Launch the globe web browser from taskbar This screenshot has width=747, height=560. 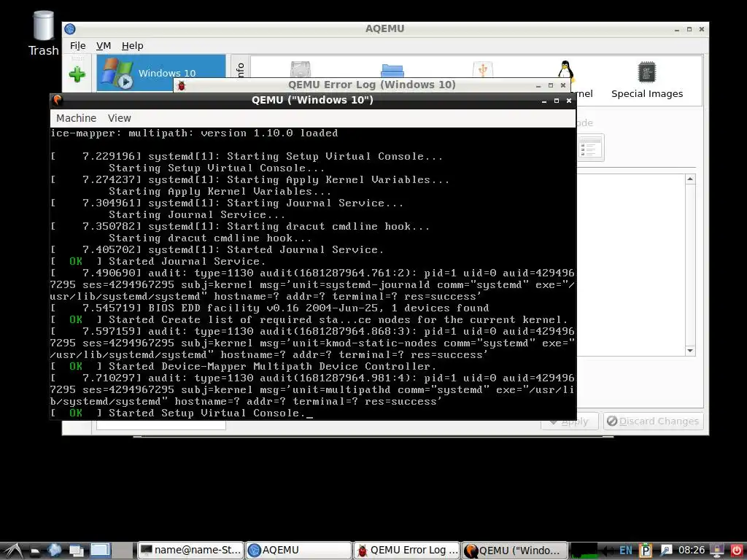(x=54, y=550)
